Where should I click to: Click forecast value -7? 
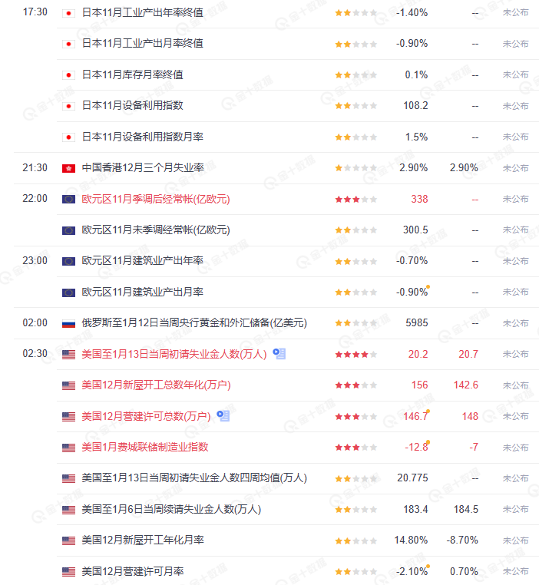(x=474, y=447)
